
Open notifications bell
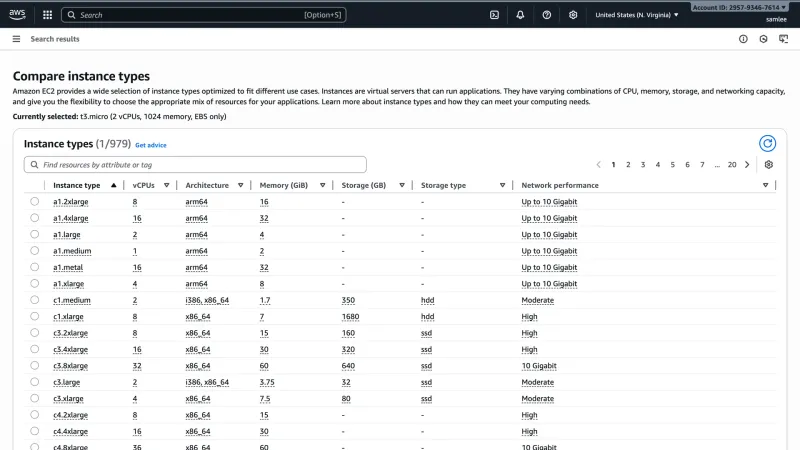tap(520, 15)
